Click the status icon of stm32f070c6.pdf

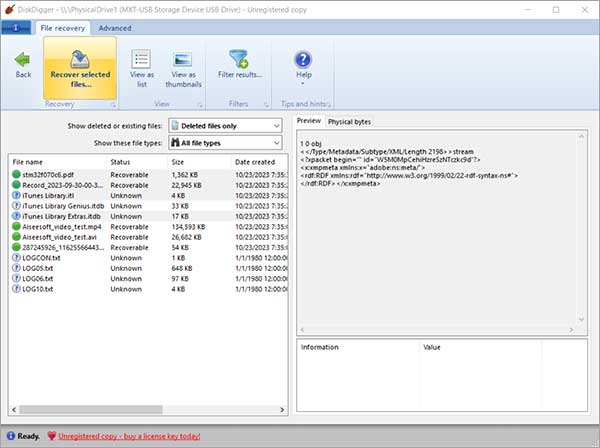coord(15,175)
